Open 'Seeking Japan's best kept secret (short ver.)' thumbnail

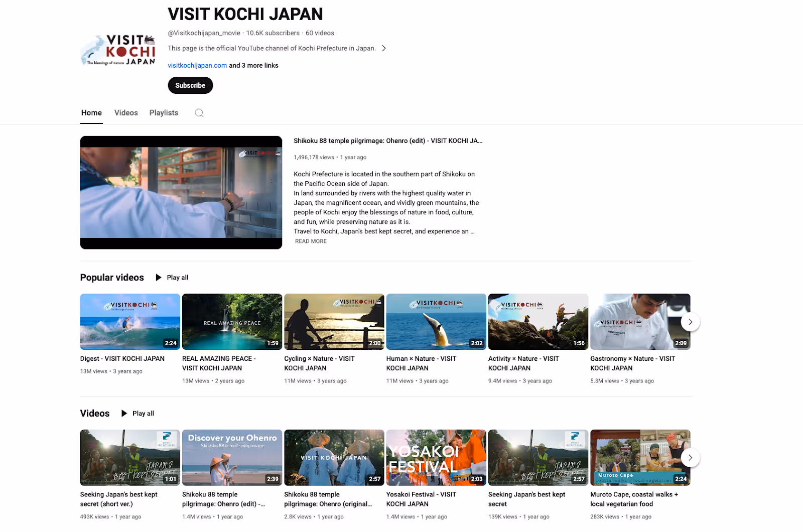(x=130, y=457)
